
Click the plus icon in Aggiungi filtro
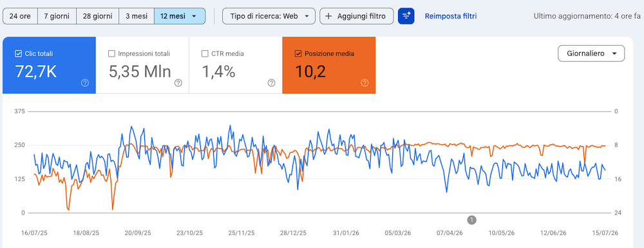click(x=328, y=16)
